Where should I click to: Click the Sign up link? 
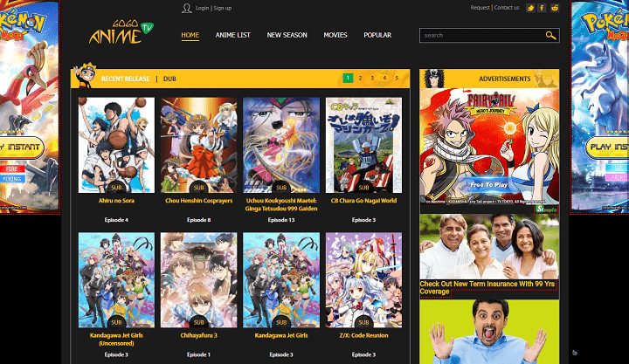point(223,8)
